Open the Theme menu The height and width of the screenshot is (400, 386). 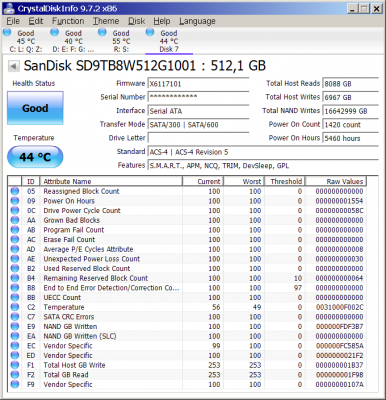pyautogui.click(x=106, y=21)
